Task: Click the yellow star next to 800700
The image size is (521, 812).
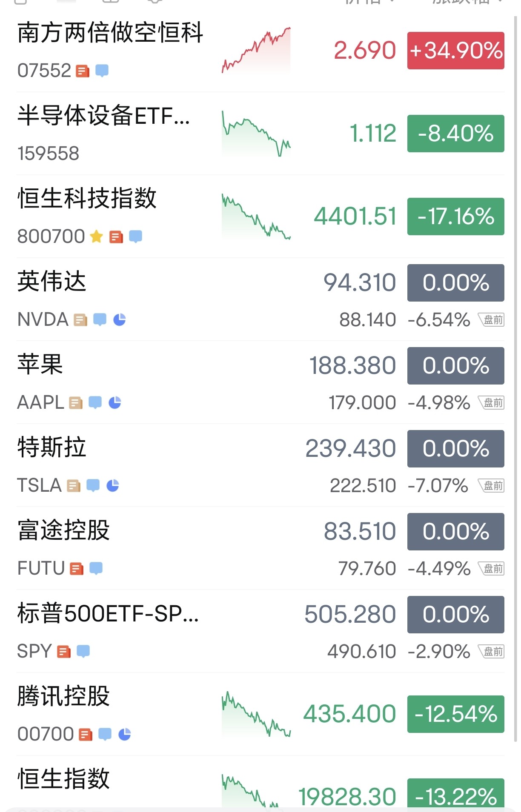Action: (x=97, y=236)
